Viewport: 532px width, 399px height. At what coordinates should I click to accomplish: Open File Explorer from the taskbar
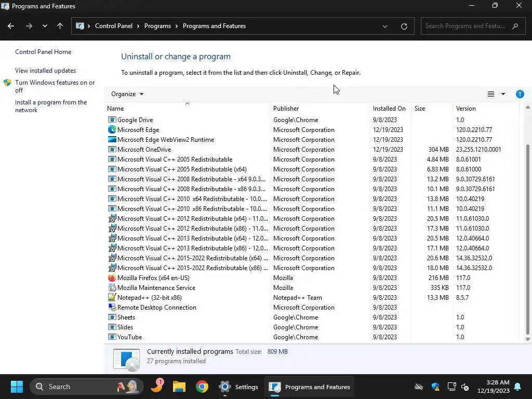tap(179, 387)
